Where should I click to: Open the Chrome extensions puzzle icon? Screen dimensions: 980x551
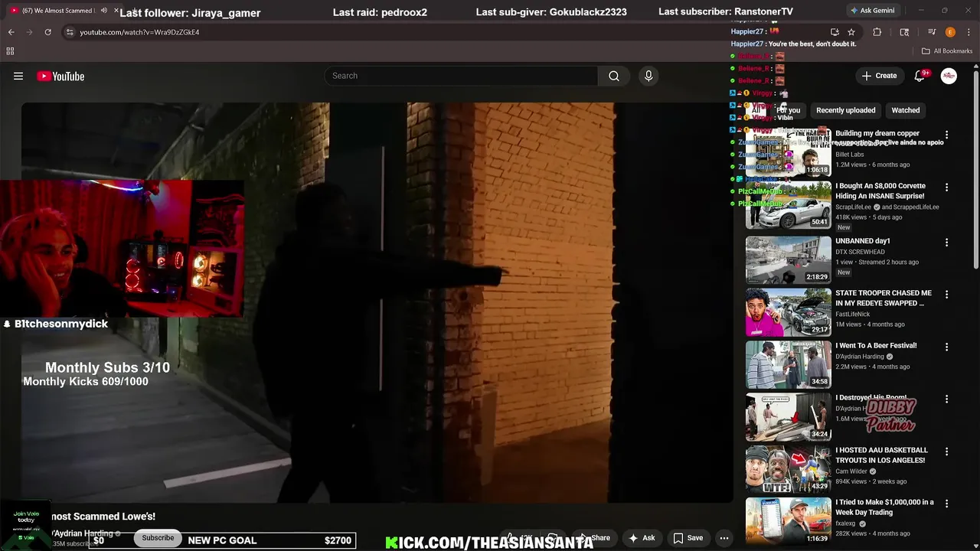(x=877, y=32)
